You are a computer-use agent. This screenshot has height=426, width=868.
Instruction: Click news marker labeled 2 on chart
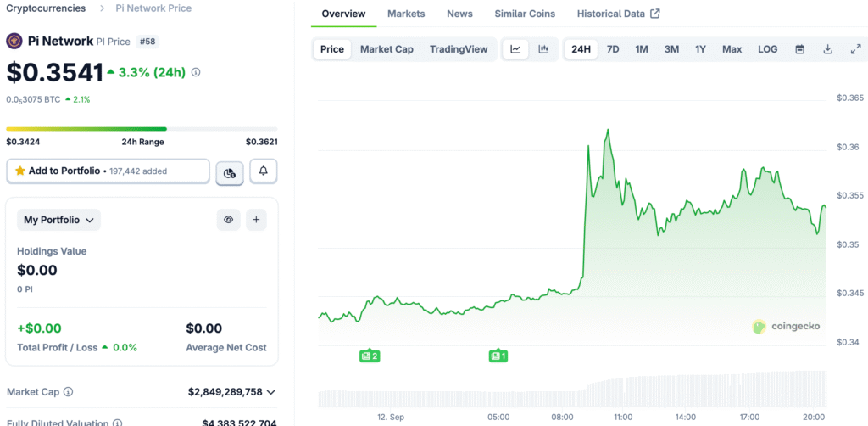click(370, 356)
